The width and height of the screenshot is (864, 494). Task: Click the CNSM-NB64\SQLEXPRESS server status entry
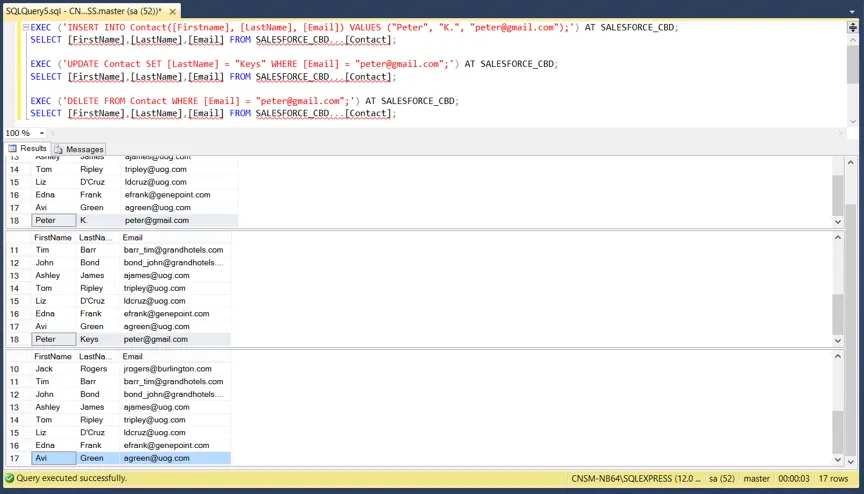[635, 479]
